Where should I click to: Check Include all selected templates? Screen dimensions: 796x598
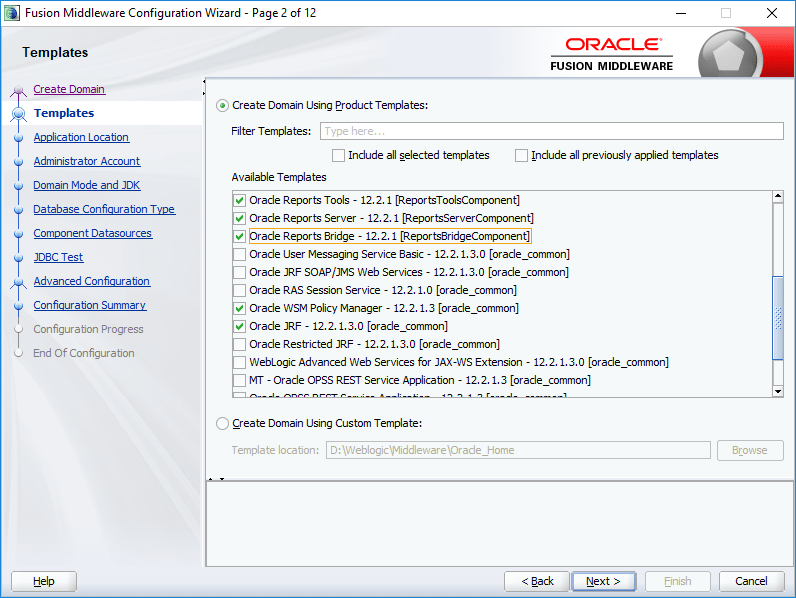pos(338,155)
